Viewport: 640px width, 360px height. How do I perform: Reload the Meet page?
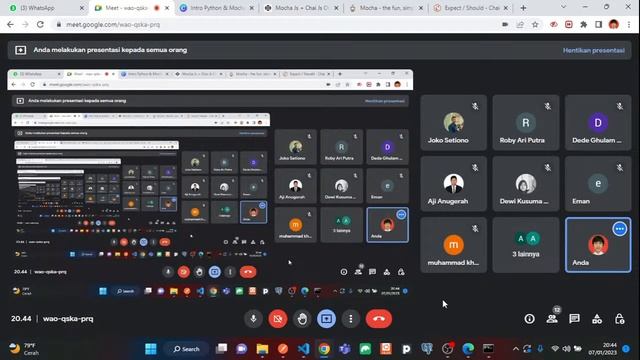40,24
